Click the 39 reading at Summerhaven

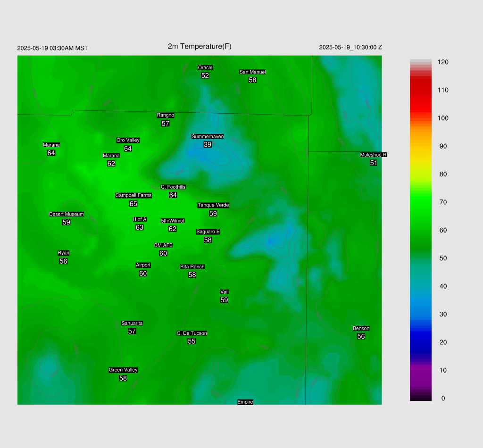pos(208,144)
